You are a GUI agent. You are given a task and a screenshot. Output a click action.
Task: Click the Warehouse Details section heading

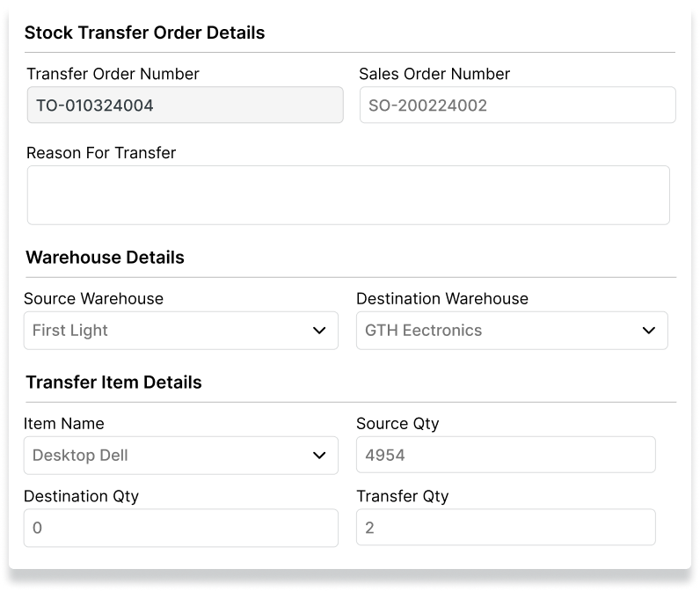coord(105,258)
